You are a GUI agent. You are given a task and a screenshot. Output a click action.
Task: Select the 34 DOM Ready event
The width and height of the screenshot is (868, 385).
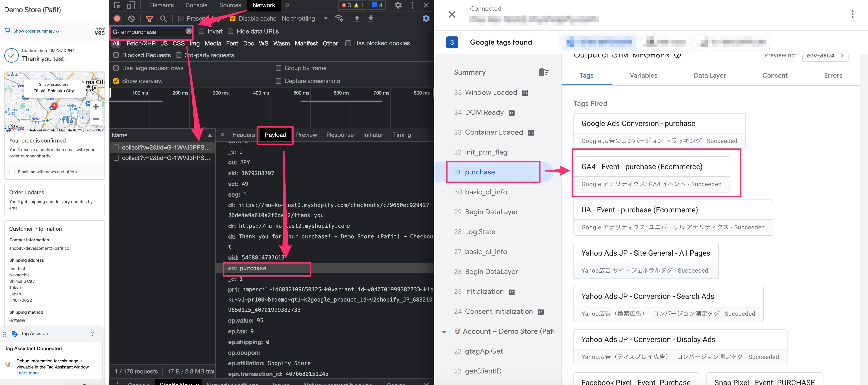pyautogui.click(x=484, y=113)
